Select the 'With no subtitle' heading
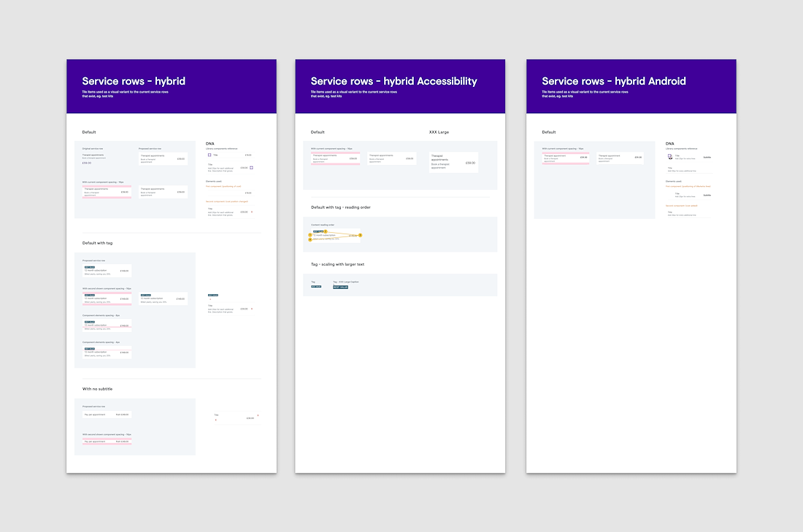The image size is (803, 532). click(97, 389)
